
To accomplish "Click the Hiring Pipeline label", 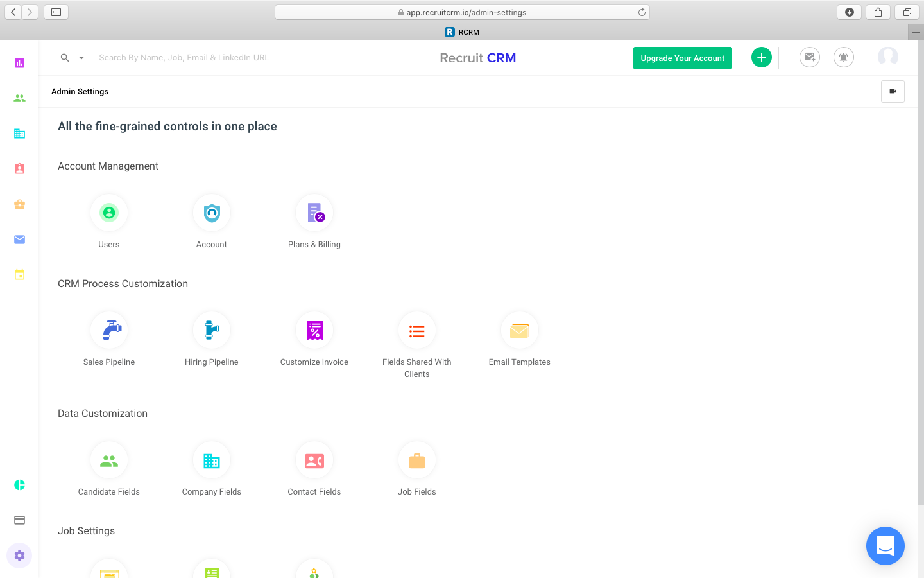I will tap(212, 362).
